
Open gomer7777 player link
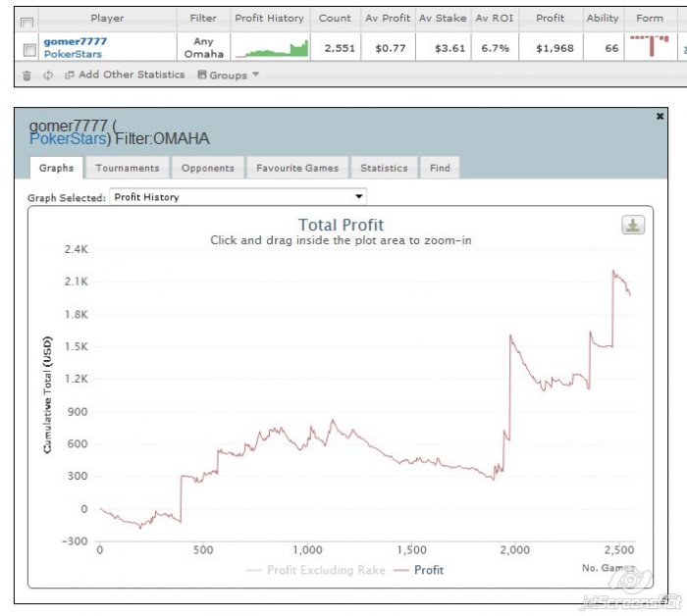76,41
